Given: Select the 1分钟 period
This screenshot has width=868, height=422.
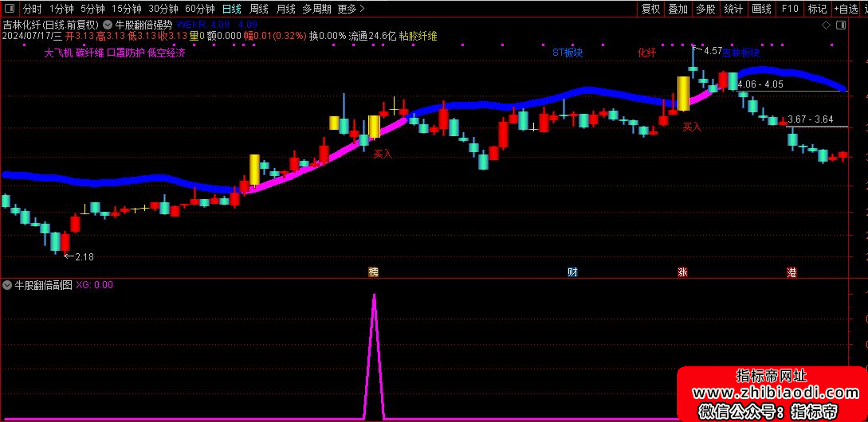Looking at the screenshot, I should pyautogui.click(x=61, y=9).
